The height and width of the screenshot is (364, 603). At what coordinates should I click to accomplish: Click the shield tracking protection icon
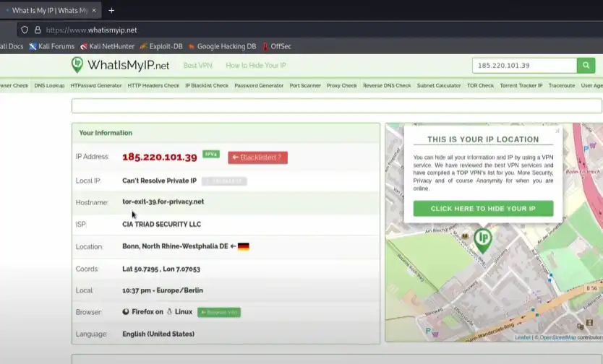(25, 30)
